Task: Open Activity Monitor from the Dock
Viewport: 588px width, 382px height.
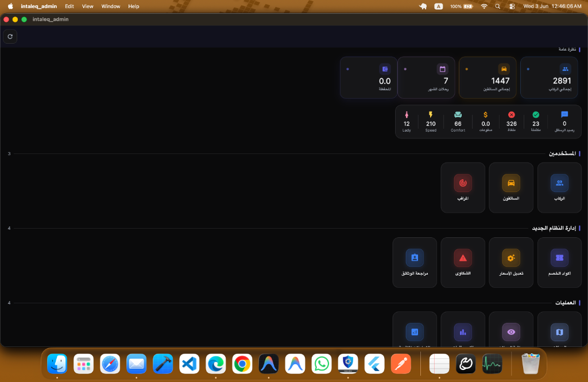Action: click(x=492, y=364)
